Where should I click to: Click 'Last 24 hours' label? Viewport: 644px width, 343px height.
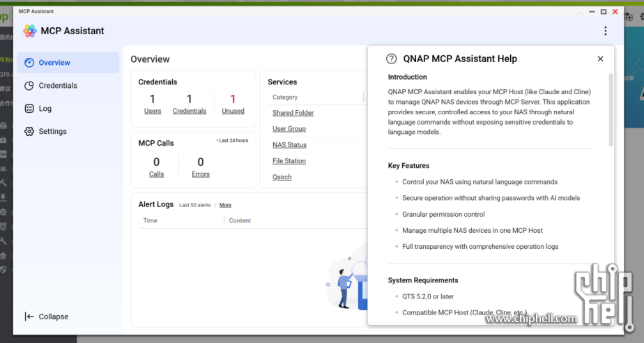(233, 141)
